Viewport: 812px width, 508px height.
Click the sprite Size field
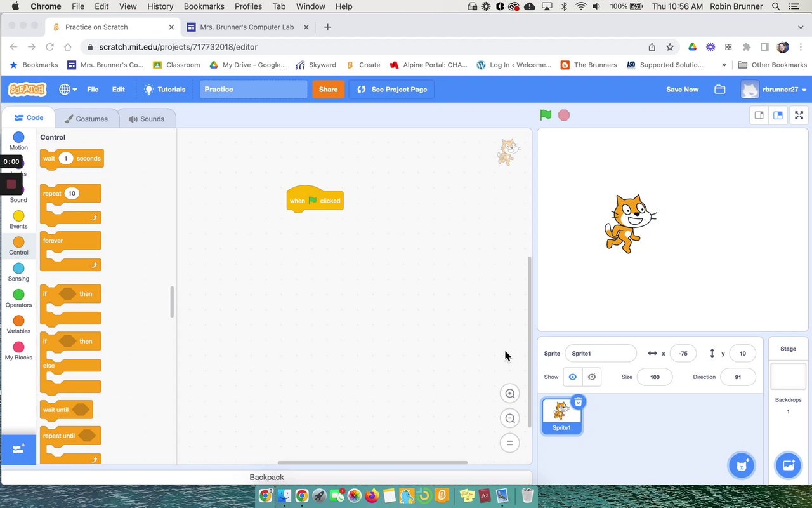[655, 377]
